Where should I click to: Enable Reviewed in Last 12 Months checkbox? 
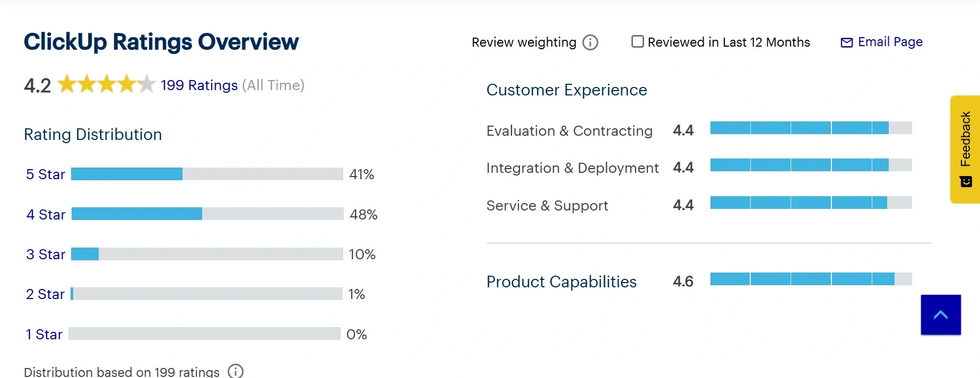point(637,41)
